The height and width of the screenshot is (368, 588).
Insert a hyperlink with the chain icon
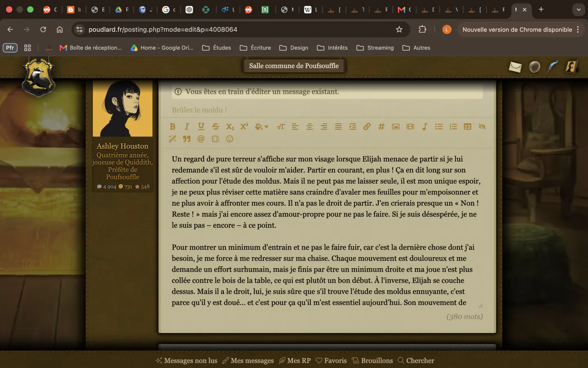[367, 127]
